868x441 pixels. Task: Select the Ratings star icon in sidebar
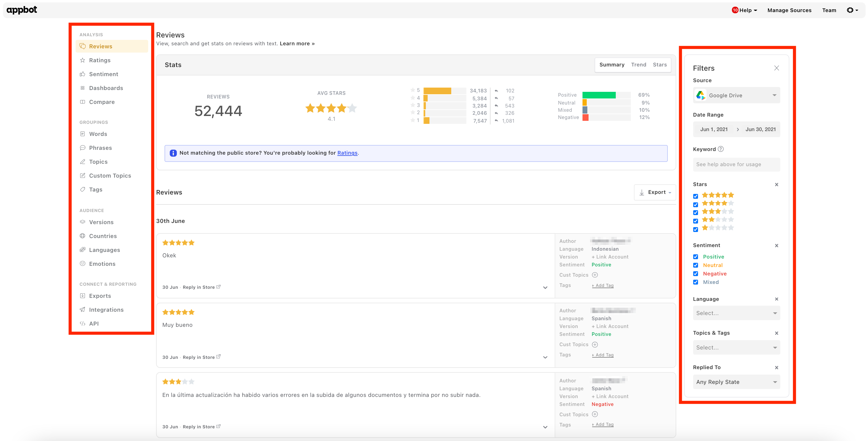pyautogui.click(x=83, y=60)
